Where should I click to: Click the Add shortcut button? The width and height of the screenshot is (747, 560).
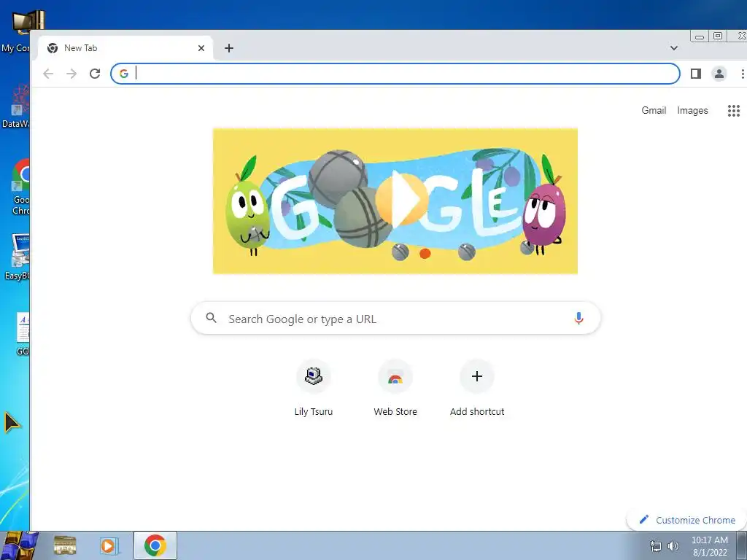pos(477,389)
